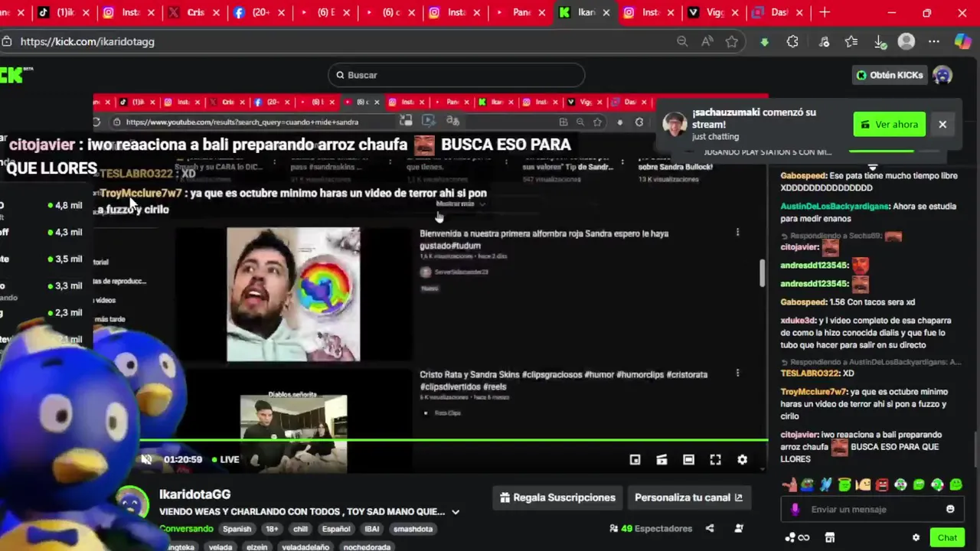This screenshot has height=551, width=980.
Task: Select the chill tag
Action: (x=300, y=529)
